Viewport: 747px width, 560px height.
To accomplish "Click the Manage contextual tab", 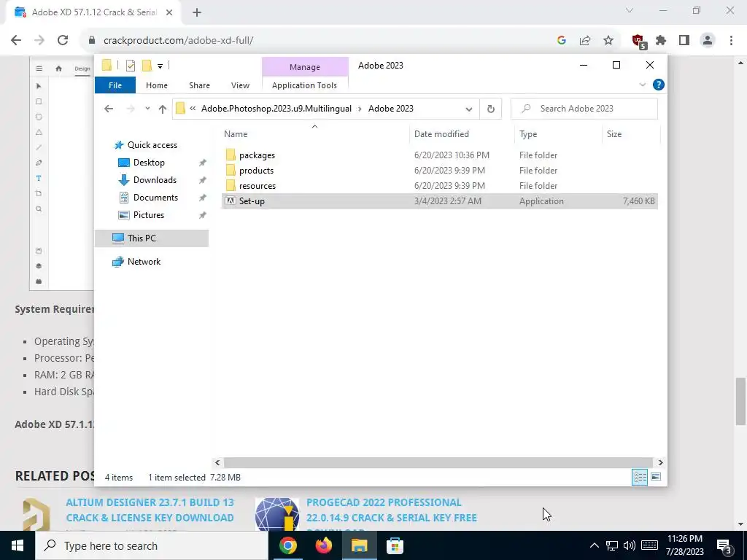I will (x=305, y=67).
